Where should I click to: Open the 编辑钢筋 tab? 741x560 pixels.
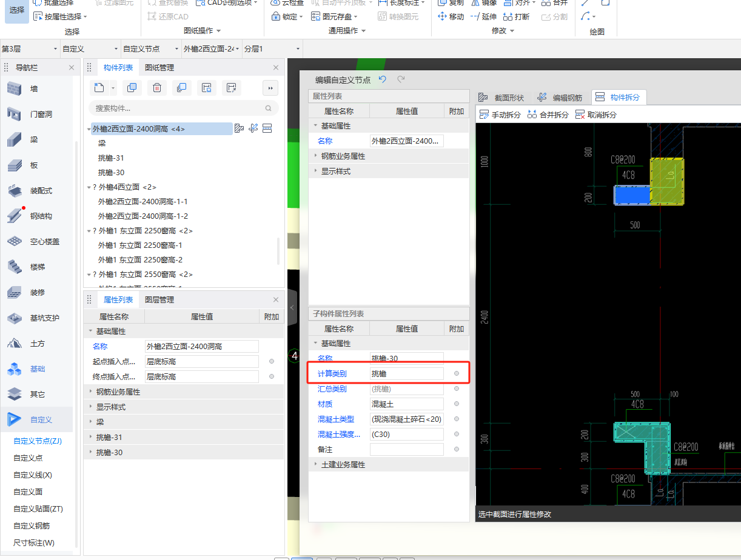(560, 97)
